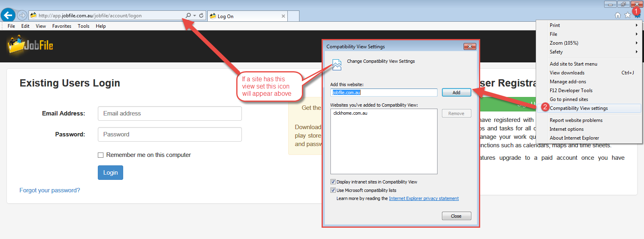This screenshot has width=644, height=239.
Task: Click the Refresh icon in address bar
Action: tap(201, 16)
